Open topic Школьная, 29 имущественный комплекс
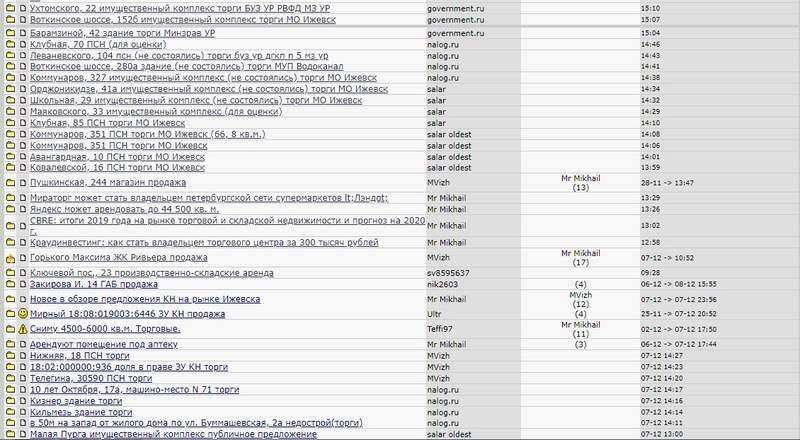The height and width of the screenshot is (440, 800). pos(196,100)
